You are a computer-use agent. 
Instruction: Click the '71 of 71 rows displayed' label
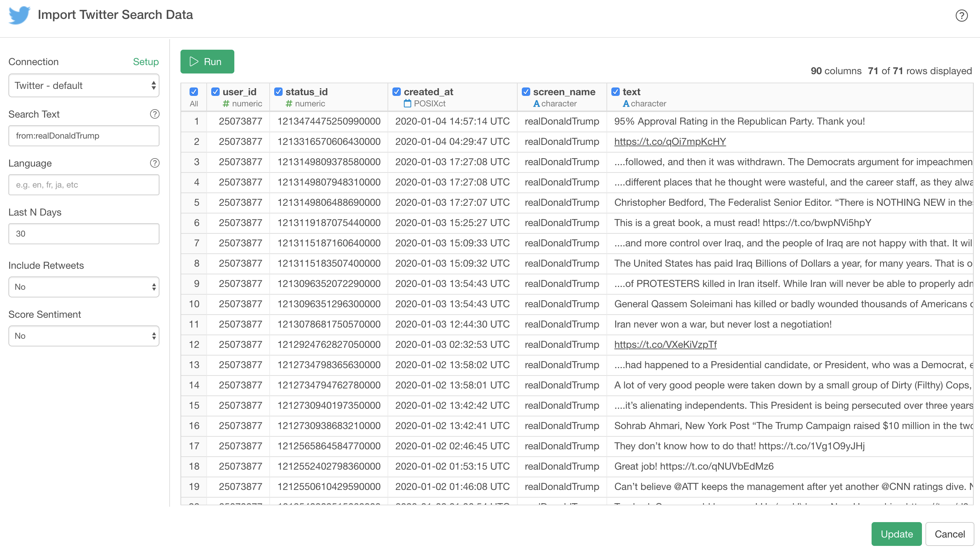point(919,71)
